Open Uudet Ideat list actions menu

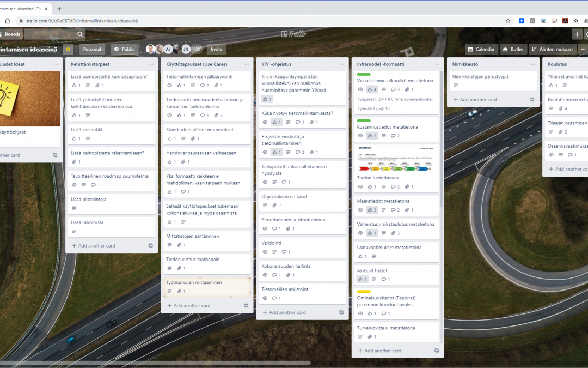tap(56, 64)
